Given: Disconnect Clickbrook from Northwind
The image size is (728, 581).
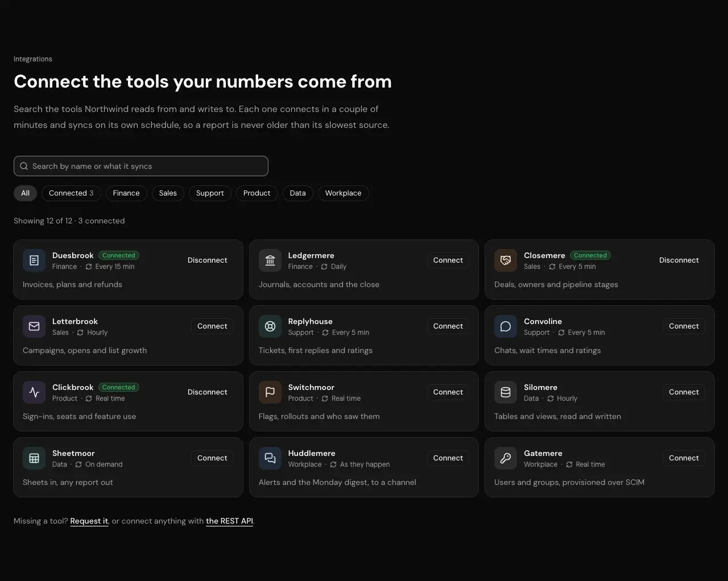Looking at the screenshot, I should pyautogui.click(x=208, y=392).
